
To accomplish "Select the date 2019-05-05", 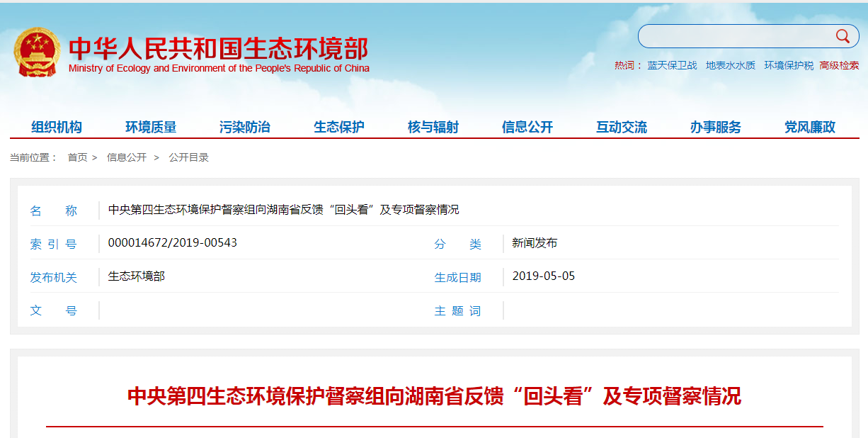I will [x=544, y=276].
